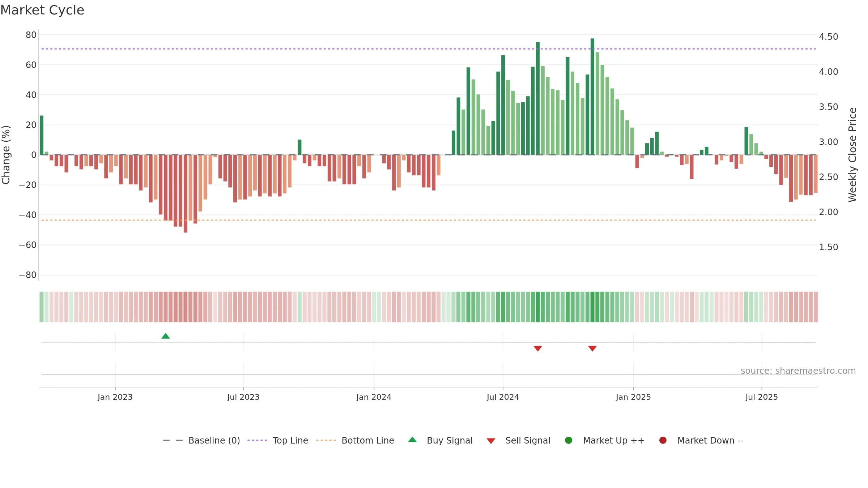Toggle the Top Line legend entry
Viewport: 868px width, 488px height.
coord(278,440)
